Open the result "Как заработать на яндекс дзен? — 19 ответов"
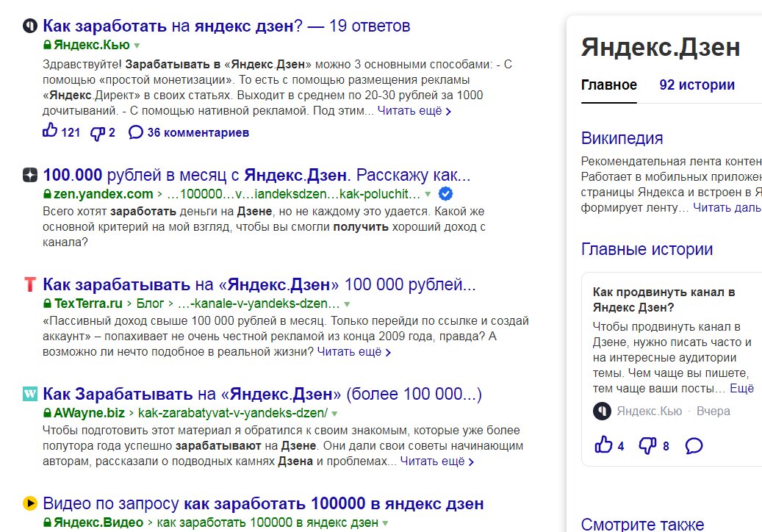Viewport: 762px width, 532px height. click(x=226, y=26)
